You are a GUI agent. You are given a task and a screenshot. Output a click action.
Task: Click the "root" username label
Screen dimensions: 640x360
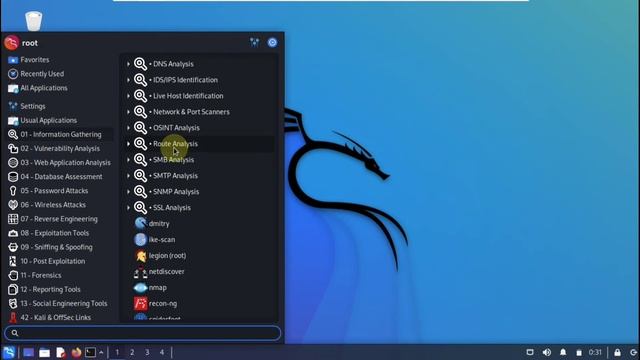coord(30,43)
